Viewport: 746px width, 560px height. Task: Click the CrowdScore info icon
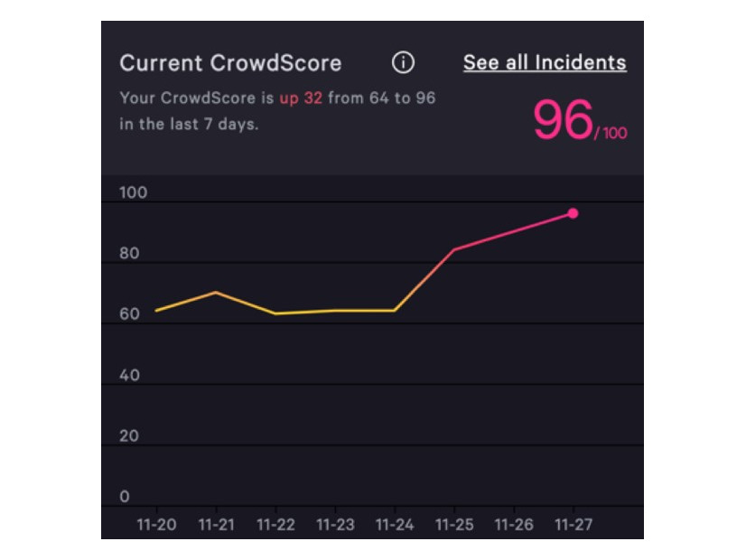point(403,61)
